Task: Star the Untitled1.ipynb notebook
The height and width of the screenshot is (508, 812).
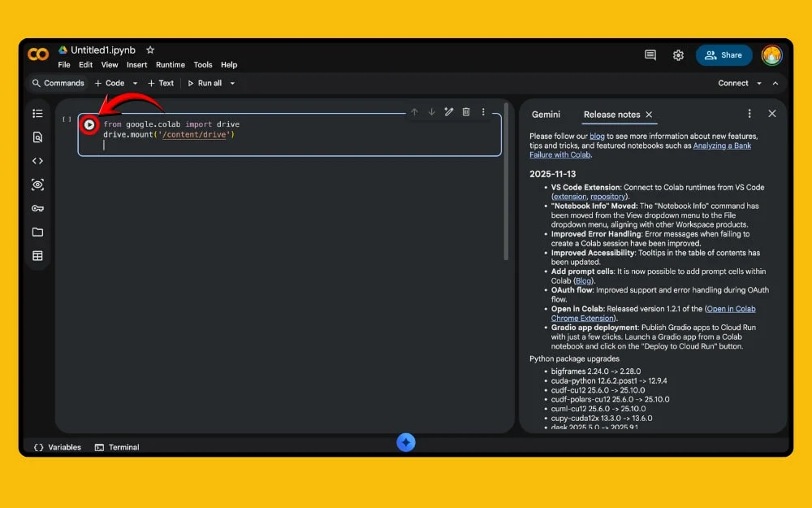Action: [150, 50]
